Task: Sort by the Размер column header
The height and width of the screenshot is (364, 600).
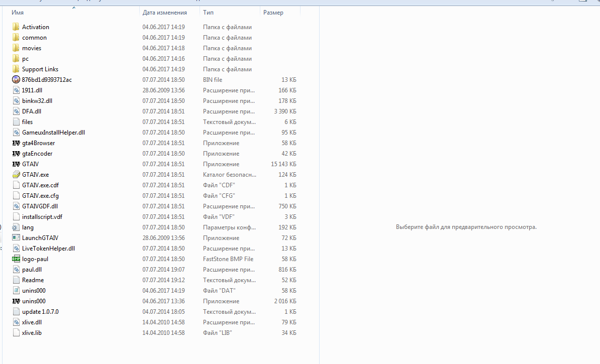Action: coord(273,13)
